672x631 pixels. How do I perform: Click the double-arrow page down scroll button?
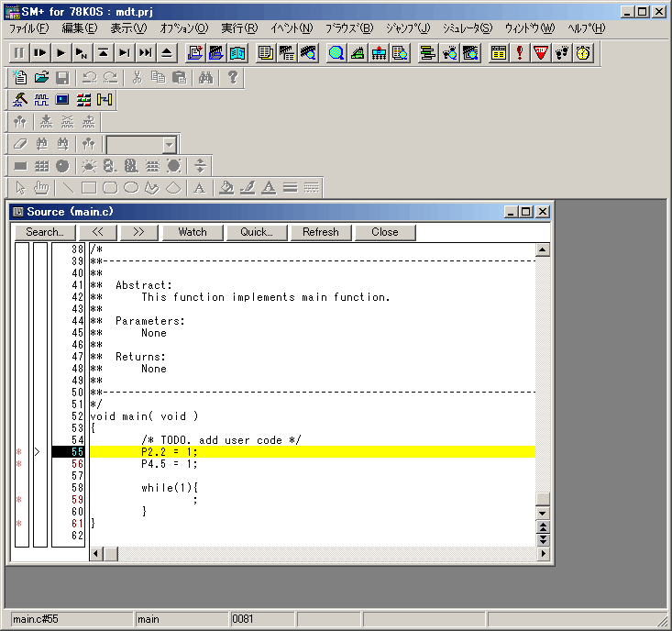[x=543, y=539]
